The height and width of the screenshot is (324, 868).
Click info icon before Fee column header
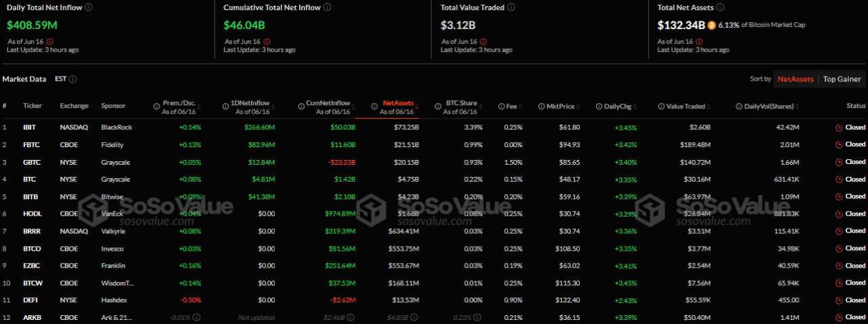pyautogui.click(x=501, y=106)
